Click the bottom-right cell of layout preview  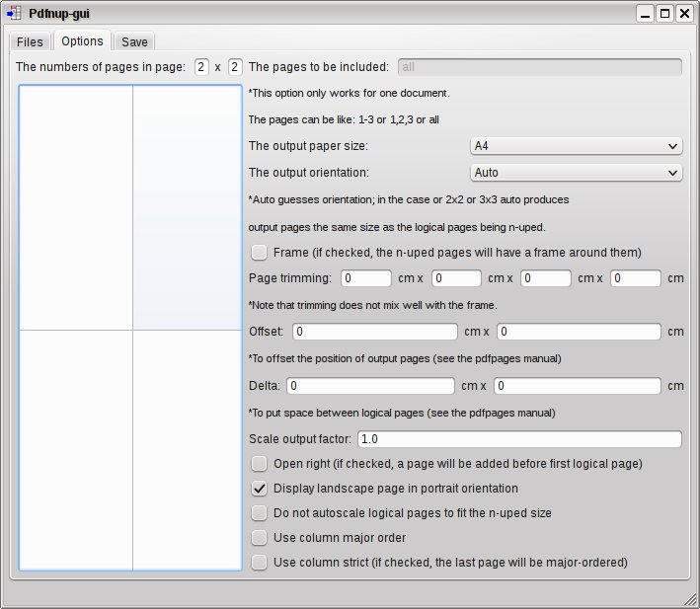click(x=187, y=450)
